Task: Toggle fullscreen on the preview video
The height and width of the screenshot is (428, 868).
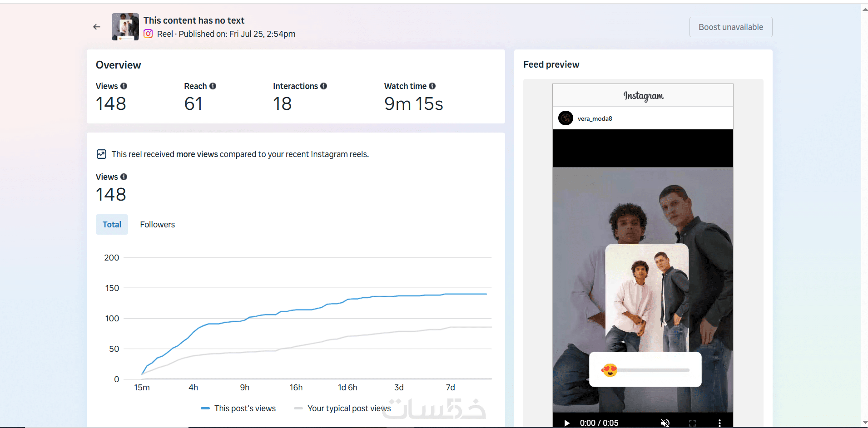Action: click(x=692, y=423)
